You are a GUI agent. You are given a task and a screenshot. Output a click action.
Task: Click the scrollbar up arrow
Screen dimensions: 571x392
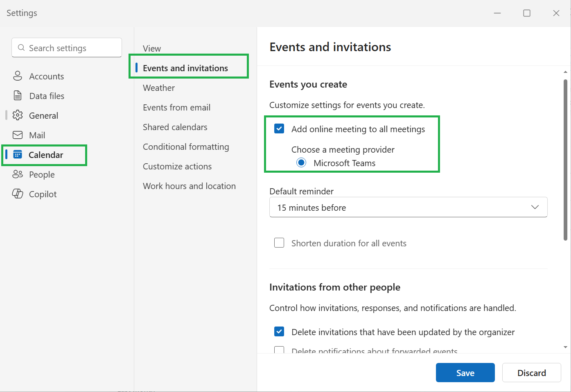pyautogui.click(x=565, y=72)
